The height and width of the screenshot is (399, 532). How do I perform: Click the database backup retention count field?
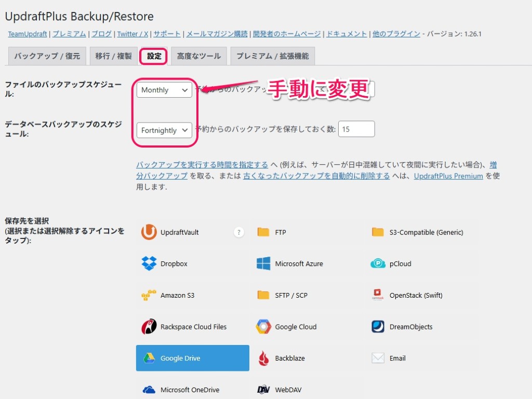tap(356, 128)
